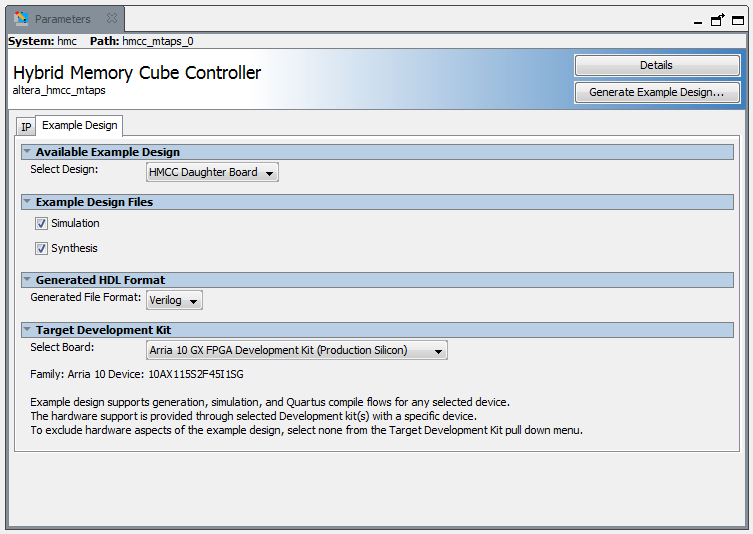Collapse the Example Design Files section
753x534 pixels.
click(x=27, y=202)
